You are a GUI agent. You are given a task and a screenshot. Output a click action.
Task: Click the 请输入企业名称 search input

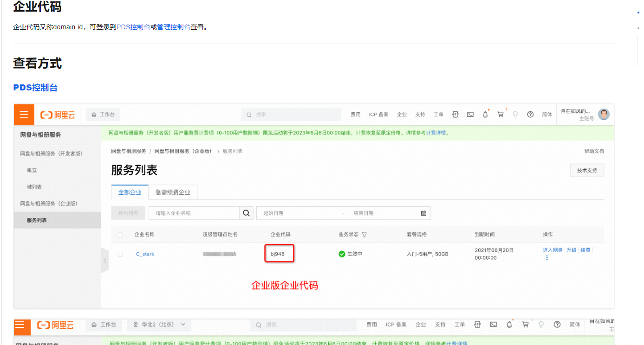[x=194, y=213]
